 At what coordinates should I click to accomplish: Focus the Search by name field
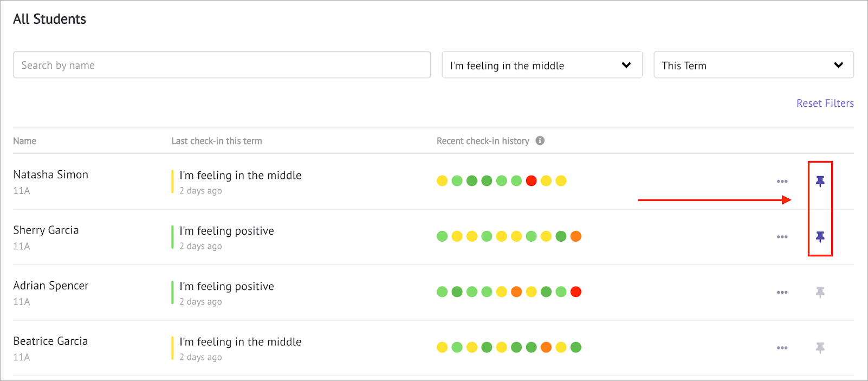(222, 65)
